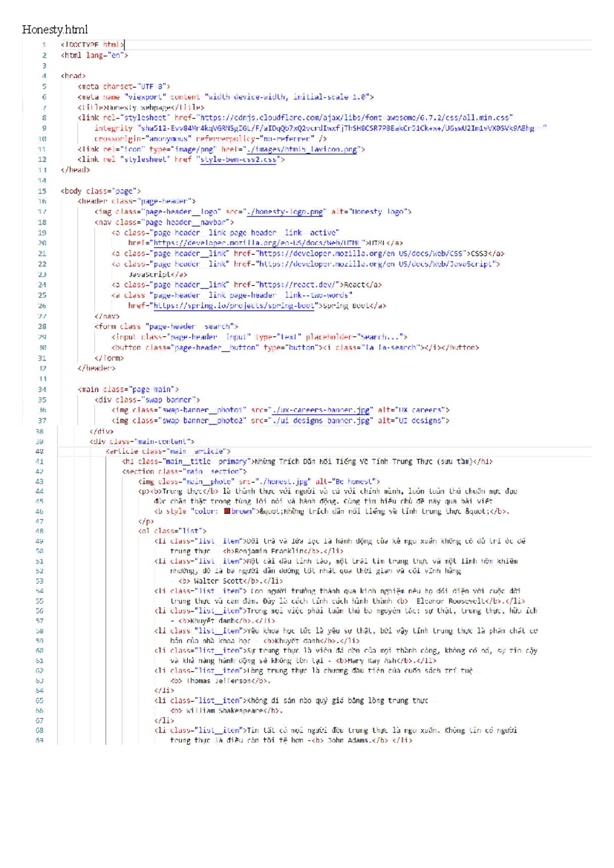The width and height of the screenshot is (614, 868).
Task: Click line number 69 in the gutter
Action: coord(39,741)
